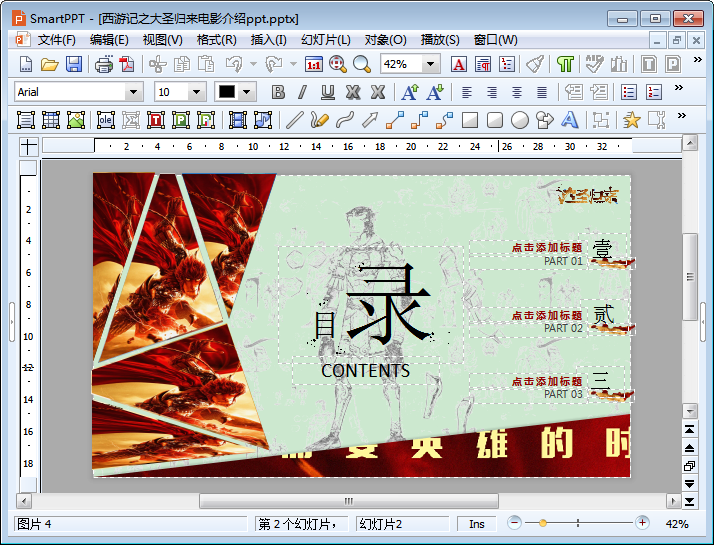Expand the undo history dropdown arrow

coord(253,64)
